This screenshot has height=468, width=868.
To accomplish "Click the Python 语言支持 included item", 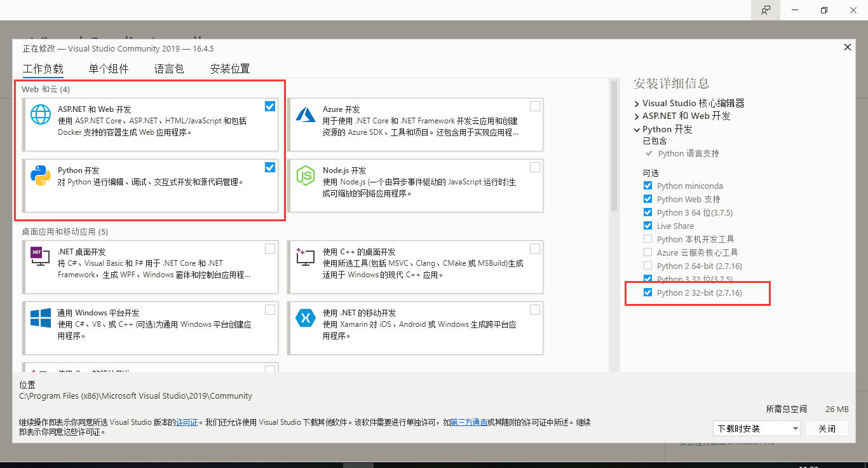I will coord(689,153).
